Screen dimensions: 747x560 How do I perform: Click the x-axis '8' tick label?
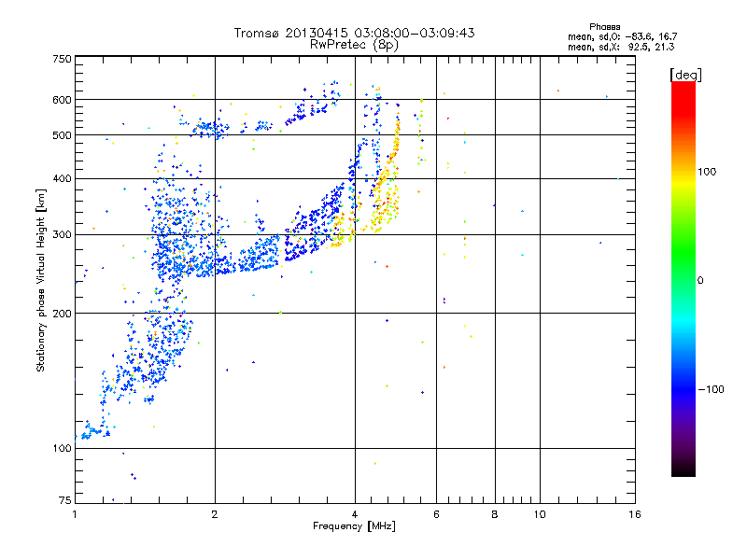tap(495, 514)
